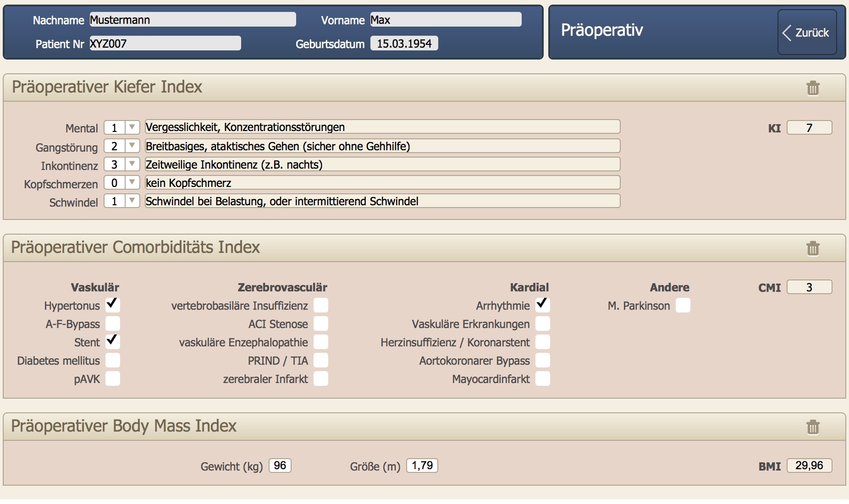Click the Mental score value field
The width and height of the screenshot is (849, 504).
(115, 127)
